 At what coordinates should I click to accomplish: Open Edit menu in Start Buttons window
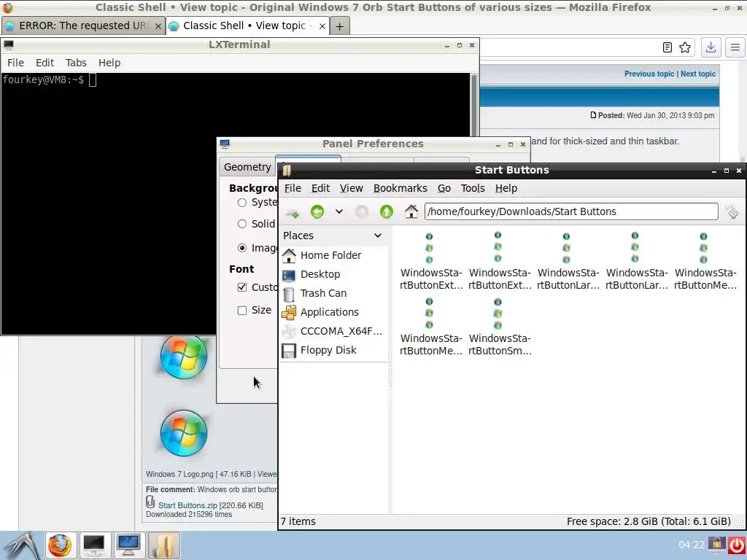click(321, 188)
